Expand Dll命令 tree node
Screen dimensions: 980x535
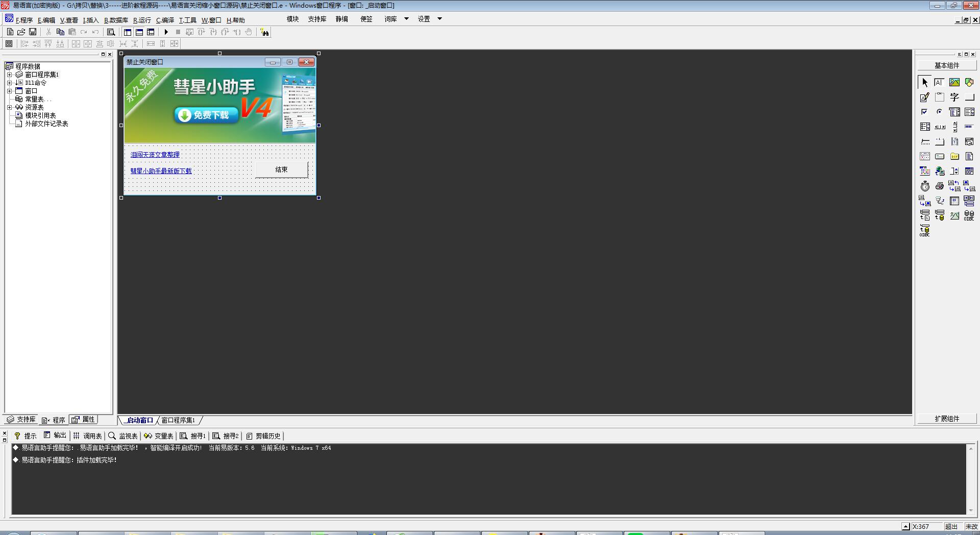[x=9, y=83]
